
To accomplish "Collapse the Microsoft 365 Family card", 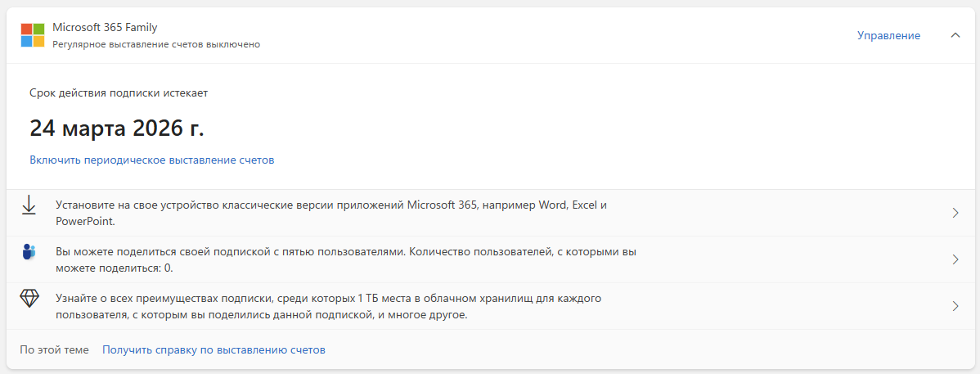I will click(955, 35).
